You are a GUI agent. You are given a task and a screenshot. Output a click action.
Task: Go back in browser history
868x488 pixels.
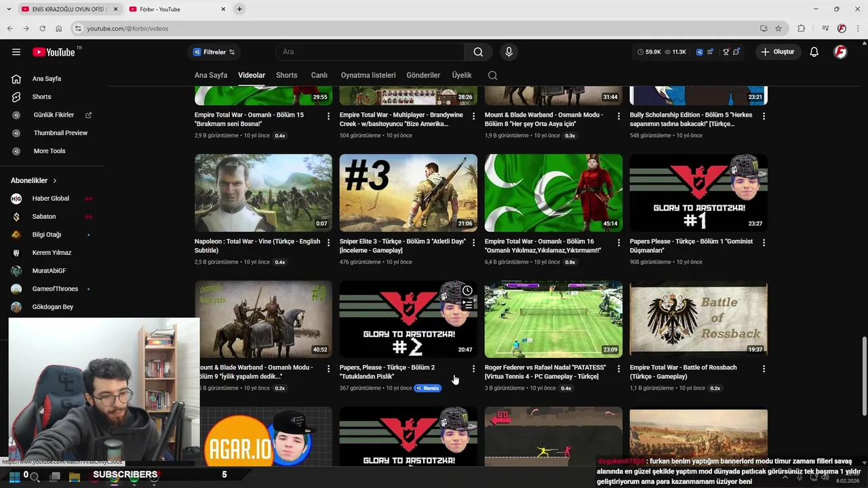pyautogui.click(x=9, y=28)
